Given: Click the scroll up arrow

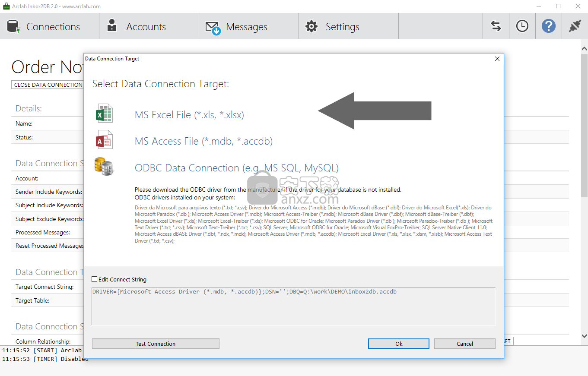Looking at the screenshot, I should click(584, 48).
